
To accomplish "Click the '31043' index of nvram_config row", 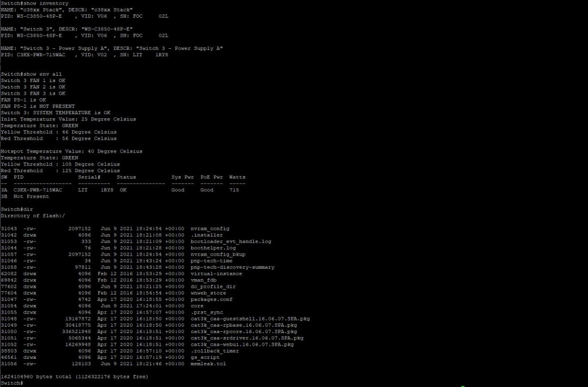I will [x=9, y=229].
